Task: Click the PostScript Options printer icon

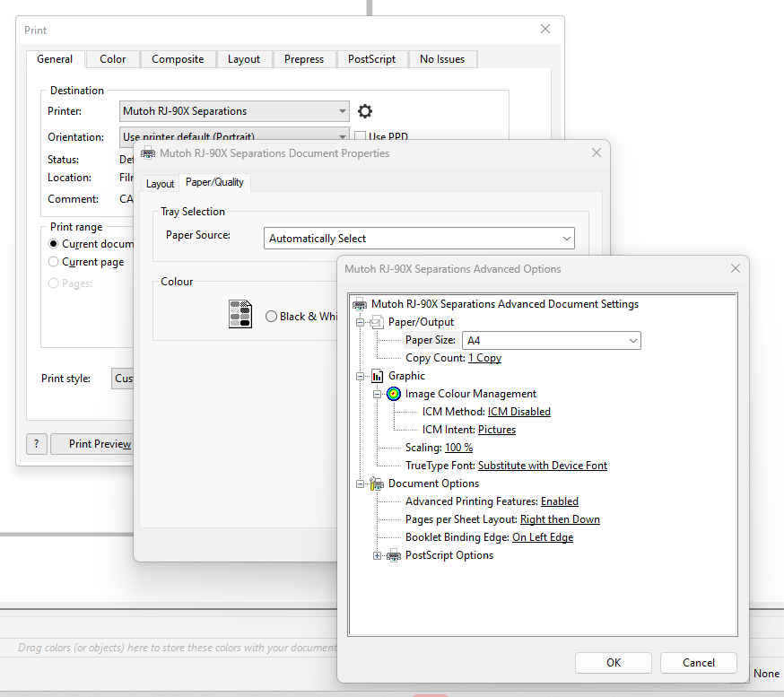Action: tap(394, 555)
